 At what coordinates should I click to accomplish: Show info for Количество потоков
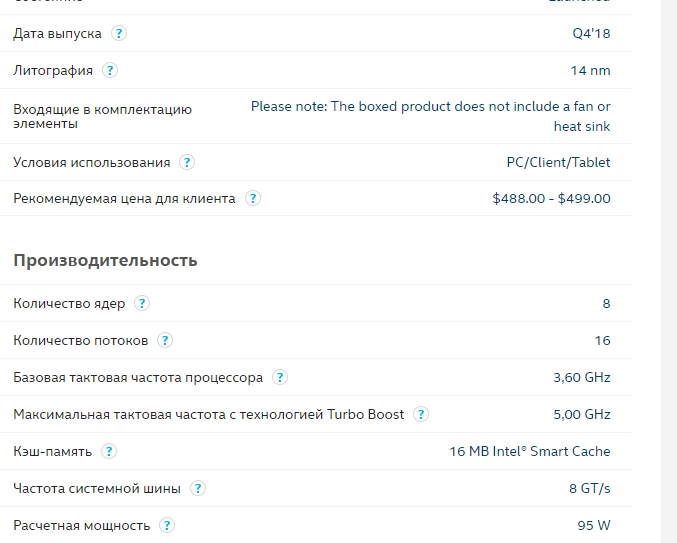(x=165, y=341)
